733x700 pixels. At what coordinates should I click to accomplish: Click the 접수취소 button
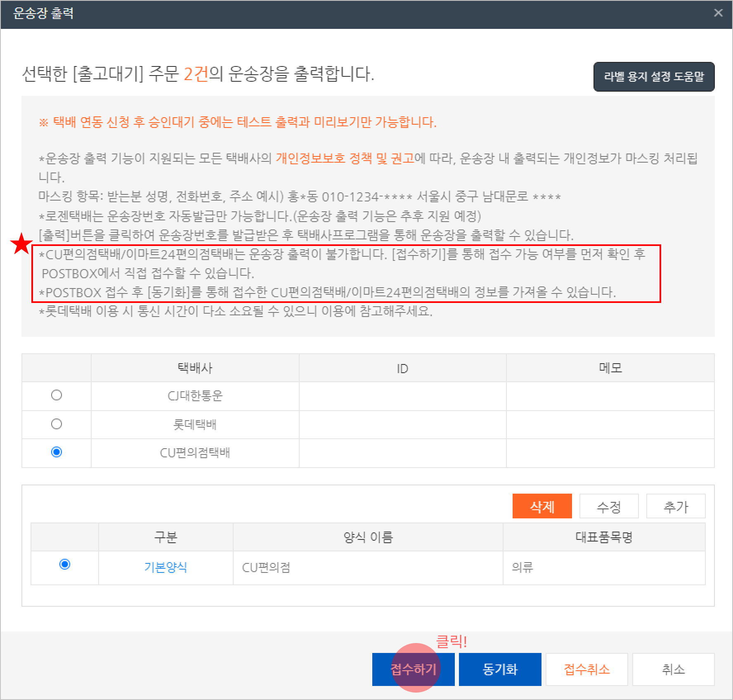[x=586, y=669]
